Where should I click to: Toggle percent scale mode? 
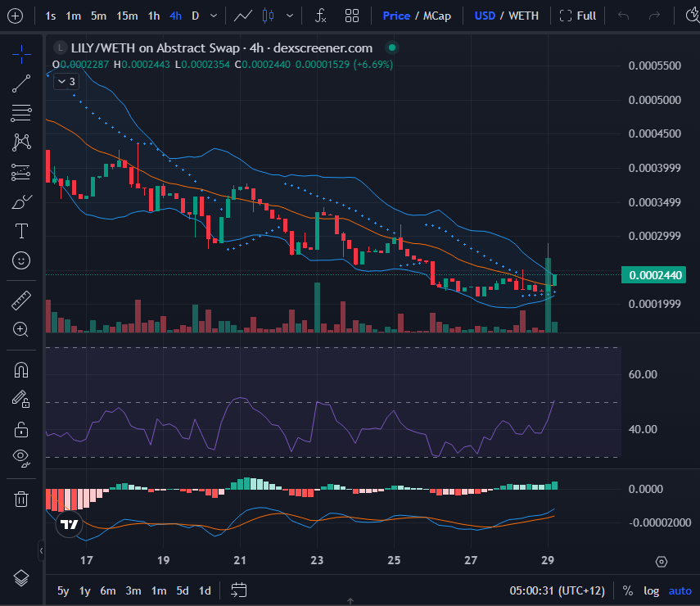point(628,590)
